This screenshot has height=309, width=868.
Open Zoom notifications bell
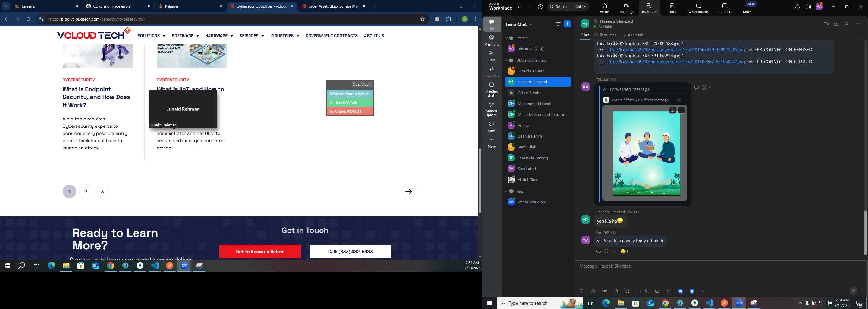(x=797, y=7)
